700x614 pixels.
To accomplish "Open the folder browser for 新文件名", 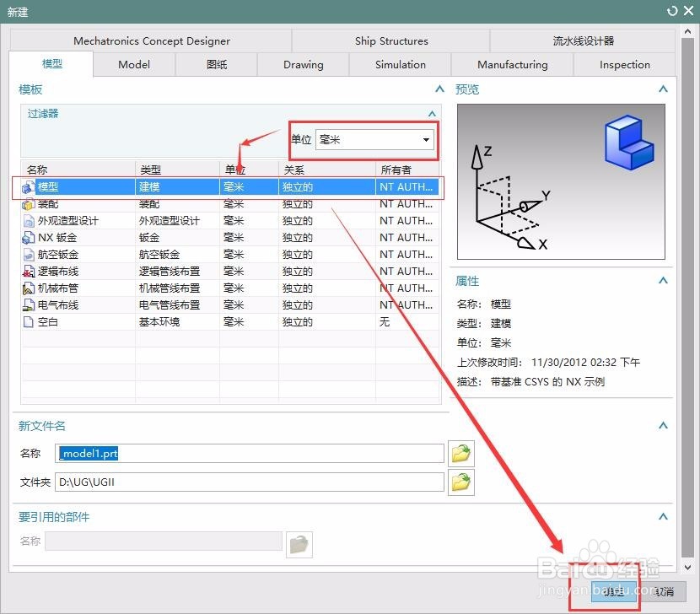I will (460, 453).
